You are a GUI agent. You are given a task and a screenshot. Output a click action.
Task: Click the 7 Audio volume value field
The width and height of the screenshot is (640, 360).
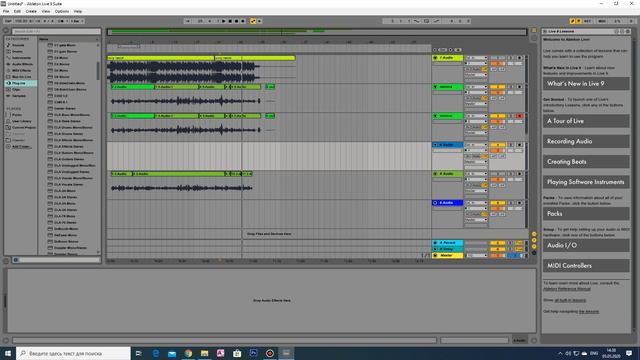[x=498, y=64]
